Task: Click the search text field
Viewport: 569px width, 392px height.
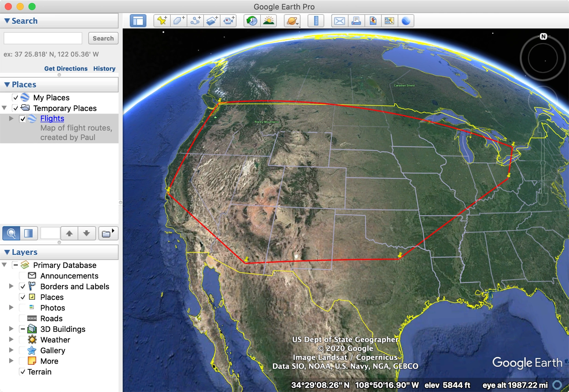Action: [x=43, y=38]
